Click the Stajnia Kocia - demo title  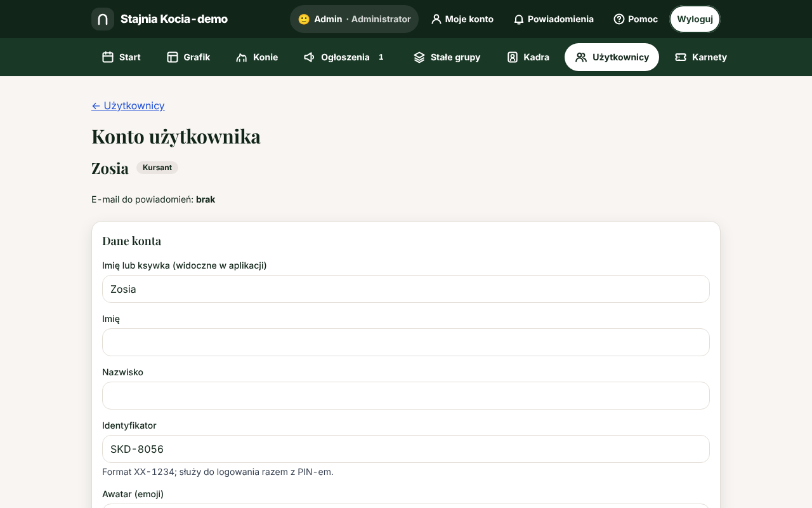click(174, 19)
